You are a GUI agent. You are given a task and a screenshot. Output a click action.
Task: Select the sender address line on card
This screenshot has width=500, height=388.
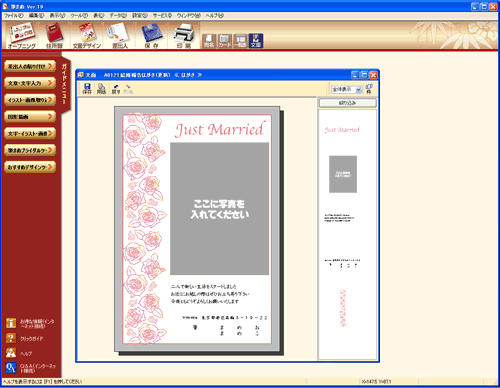coord(225,318)
